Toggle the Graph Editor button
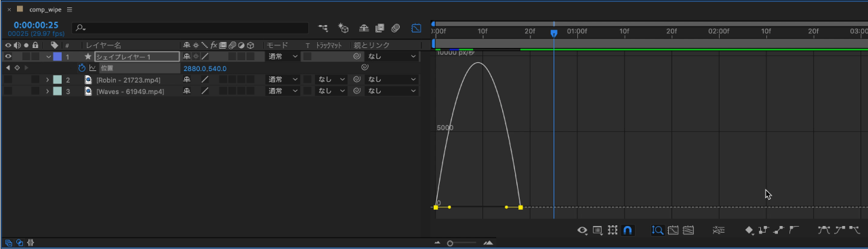 tap(416, 28)
